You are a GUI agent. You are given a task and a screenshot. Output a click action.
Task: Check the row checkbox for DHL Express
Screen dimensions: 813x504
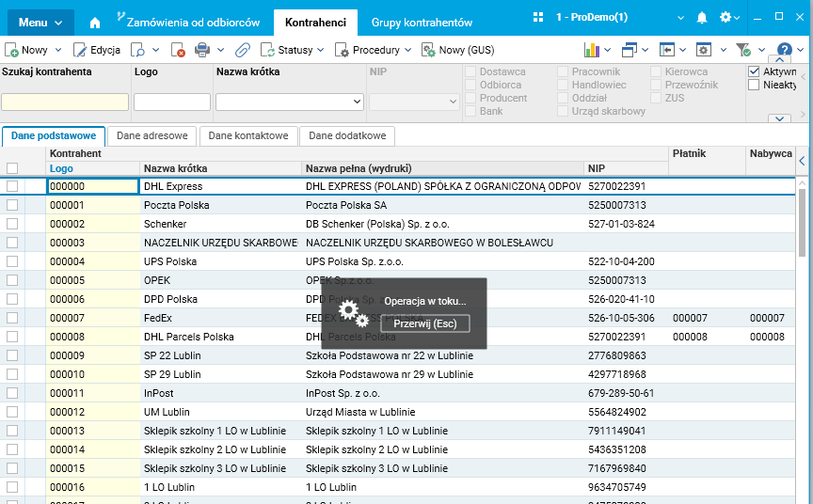(x=12, y=186)
